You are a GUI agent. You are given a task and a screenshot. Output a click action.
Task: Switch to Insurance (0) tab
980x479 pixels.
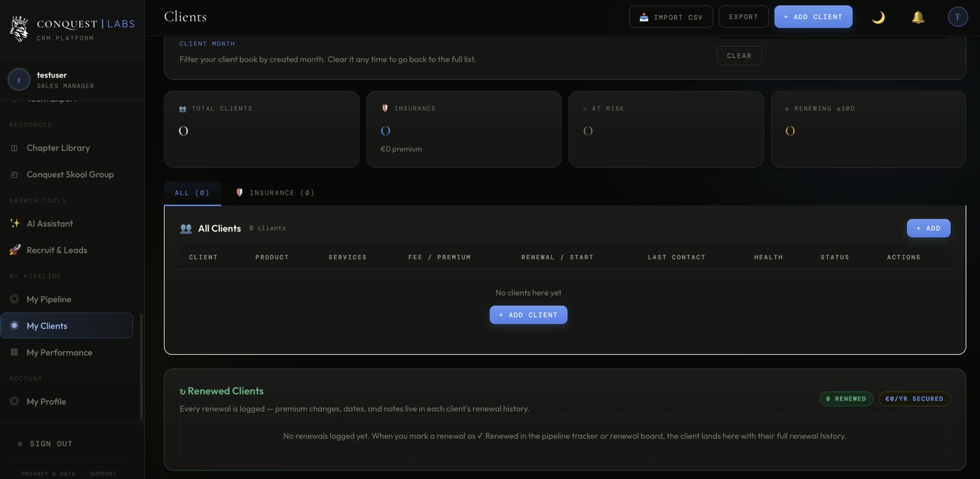click(275, 193)
